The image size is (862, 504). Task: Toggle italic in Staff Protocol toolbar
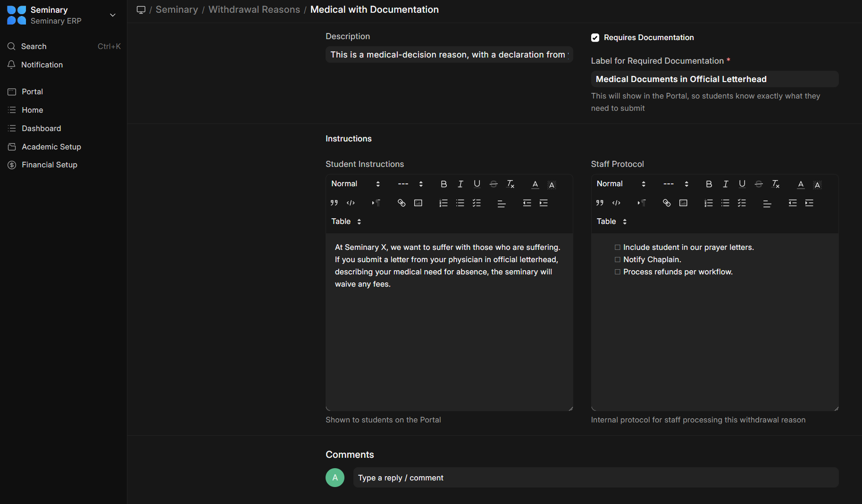pos(726,184)
